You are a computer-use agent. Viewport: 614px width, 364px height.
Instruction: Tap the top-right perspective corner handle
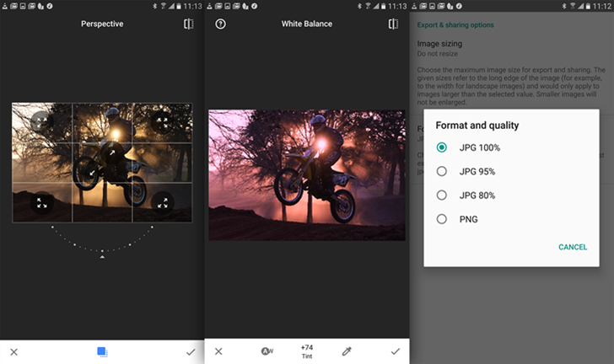point(162,122)
